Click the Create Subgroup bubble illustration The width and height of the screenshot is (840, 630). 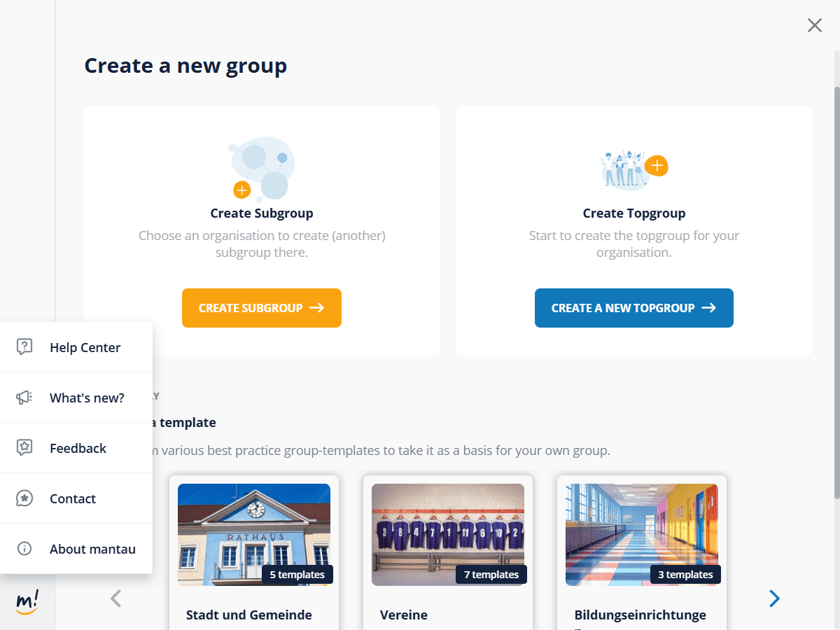coord(262,169)
